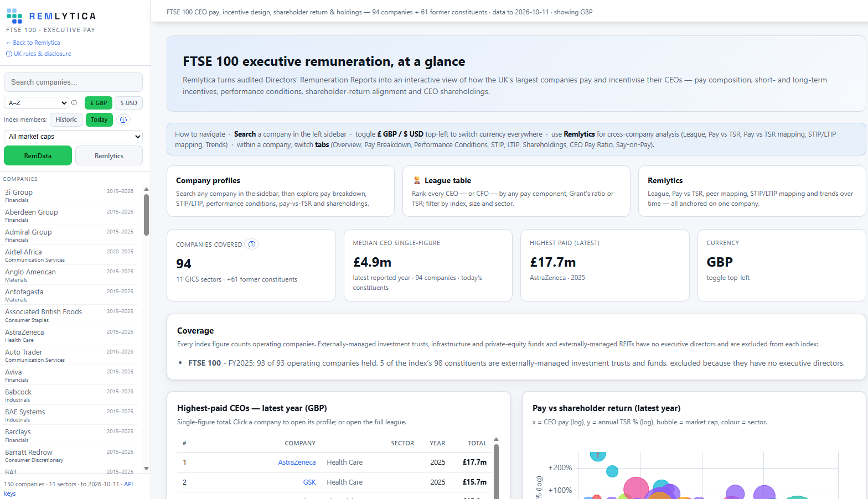This screenshot has height=499, width=868.
Task: Click the COMPANY column header
Action: pyautogui.click(x=300, y=443)
